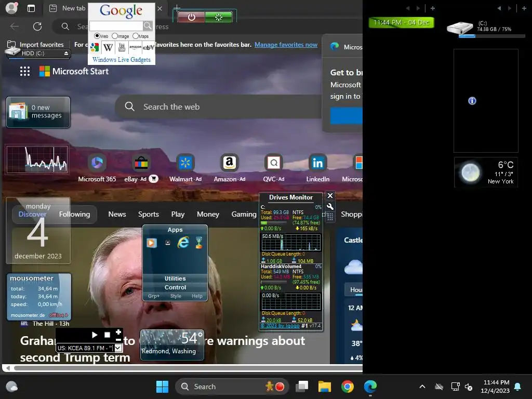Show hidden tray icons chevron
The image size is (532, 399).
[x=422, y=387]
